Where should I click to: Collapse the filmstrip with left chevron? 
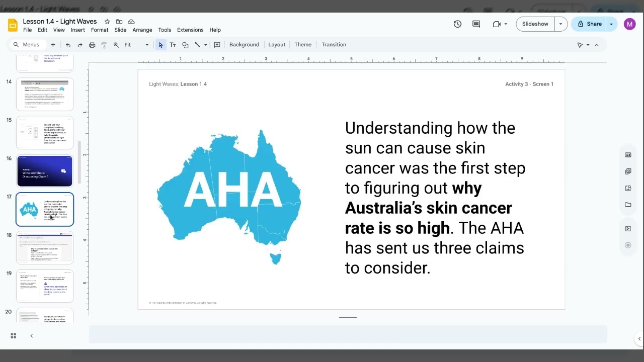click(31, 336)
